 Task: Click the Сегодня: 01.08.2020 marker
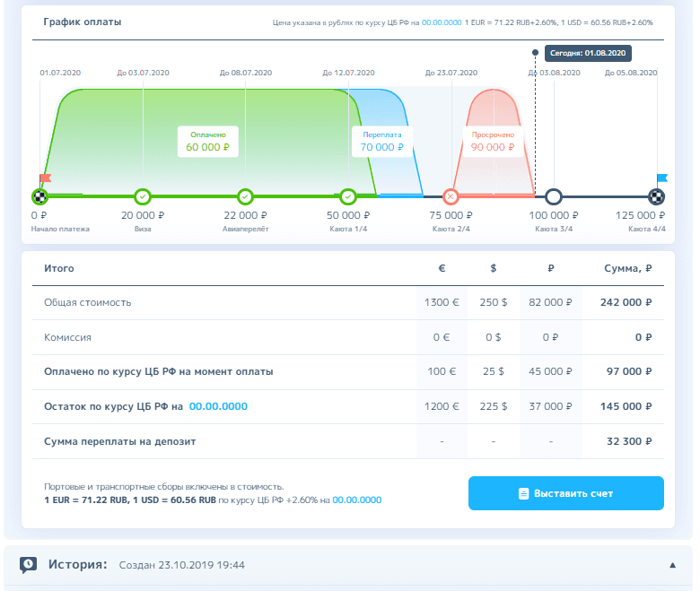pos(588,53)
